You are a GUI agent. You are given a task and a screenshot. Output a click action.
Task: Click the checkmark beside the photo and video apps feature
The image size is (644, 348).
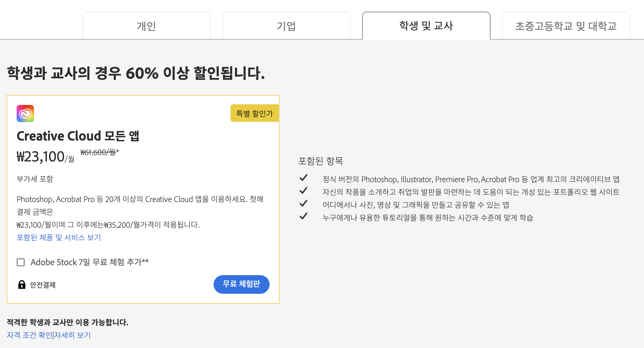click(x=303, y=203)
